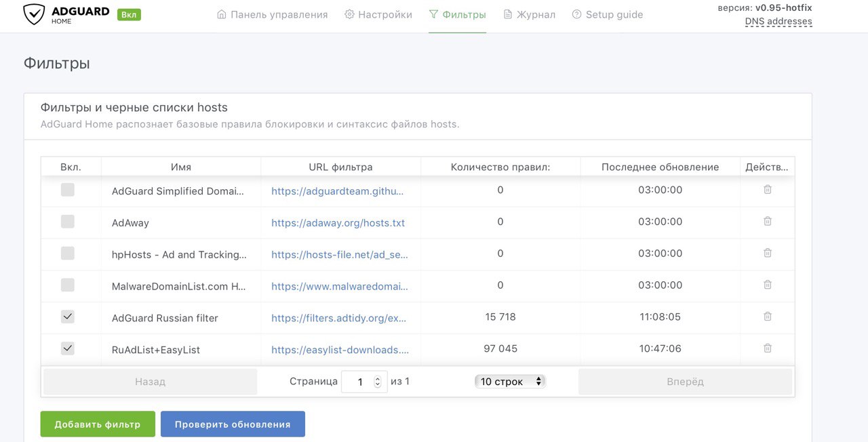Open the malwaredomainlist filter URL

click(340, 286)
